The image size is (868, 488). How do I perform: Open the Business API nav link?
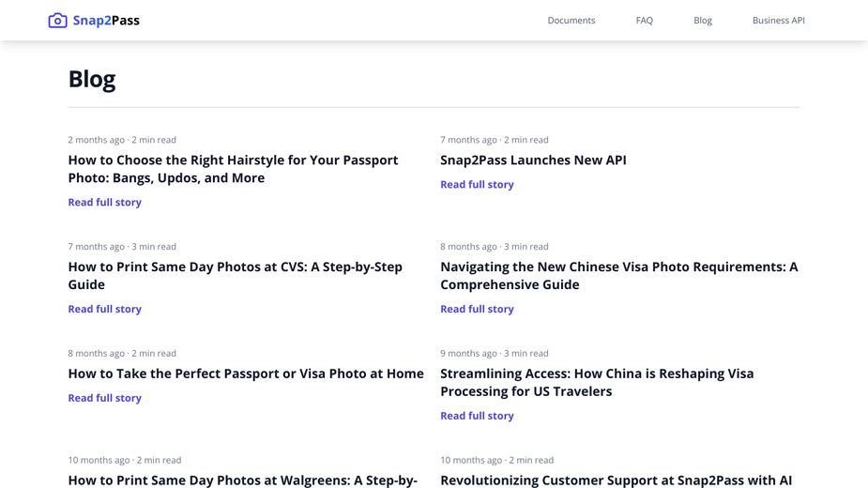(778, 21)
